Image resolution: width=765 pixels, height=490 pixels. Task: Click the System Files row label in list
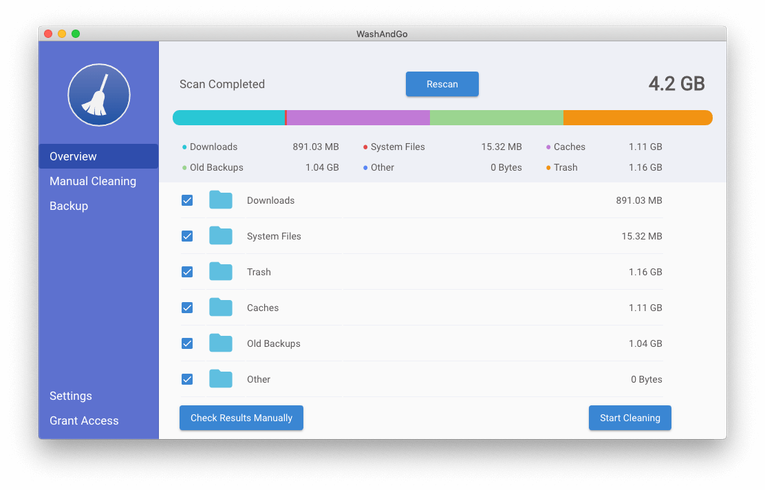(x=274, y=236)
